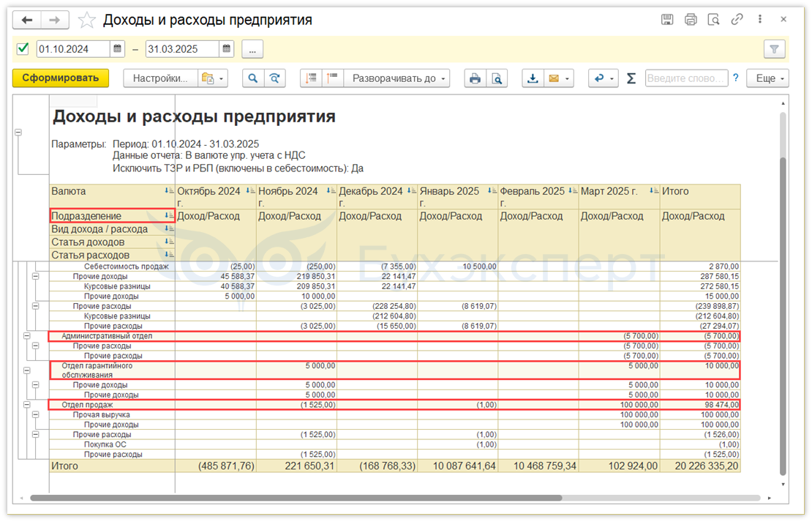
Task: Open calendar for end date 31.03.2025
Action: pos(227,49)
